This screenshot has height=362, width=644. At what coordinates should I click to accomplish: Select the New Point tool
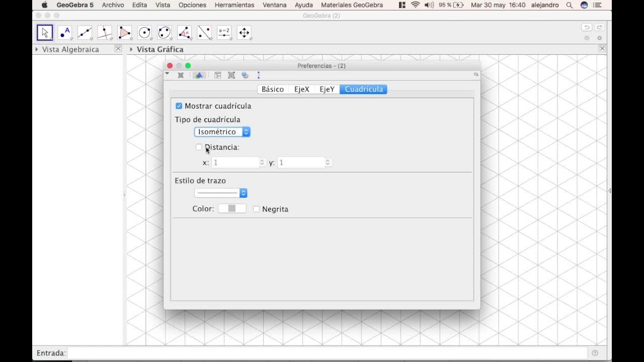(65, 33)
